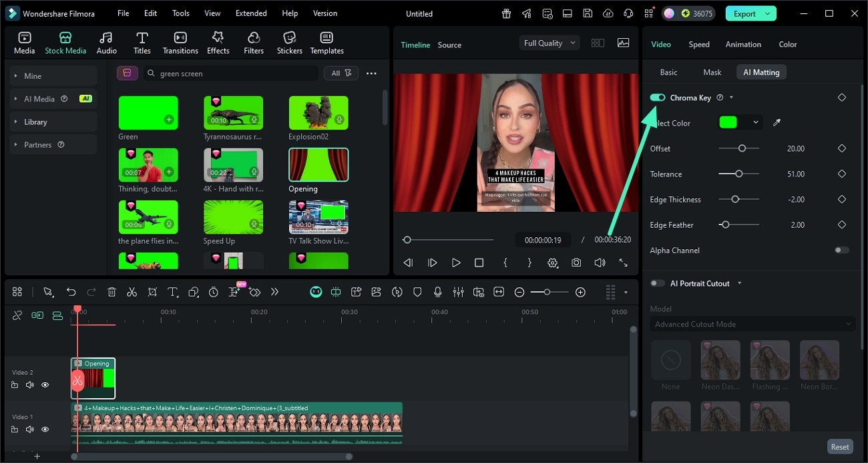Open the Titles panel
This screenshot has height=463, width=868.
pos(141,41)
